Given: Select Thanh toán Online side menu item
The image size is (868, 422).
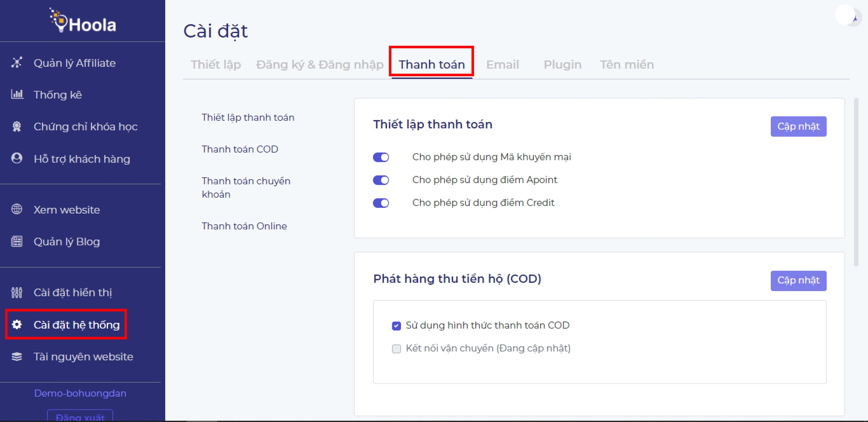Looking at the screenshot, I should tap(244, 226).
